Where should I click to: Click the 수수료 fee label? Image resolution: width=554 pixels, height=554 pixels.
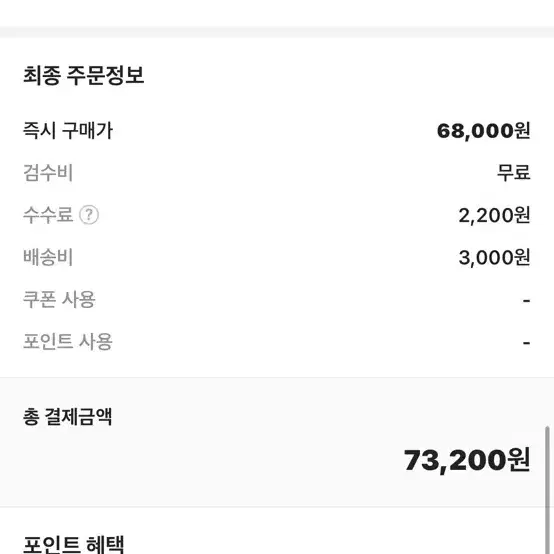click(x=48, y=214)
